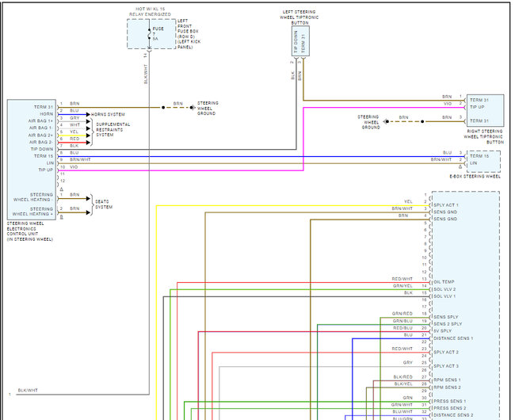Select the Supplemental Restraints System bracket
This screenshot has height=420, width=515.
tap(90, 128)
